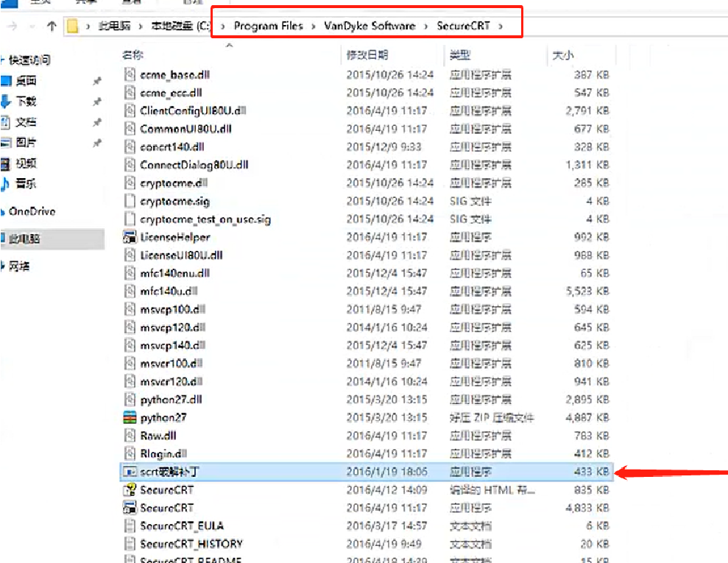Select OneDrive in the navigation pane
The image size is (728, 563).
click(x=32, y=212)
